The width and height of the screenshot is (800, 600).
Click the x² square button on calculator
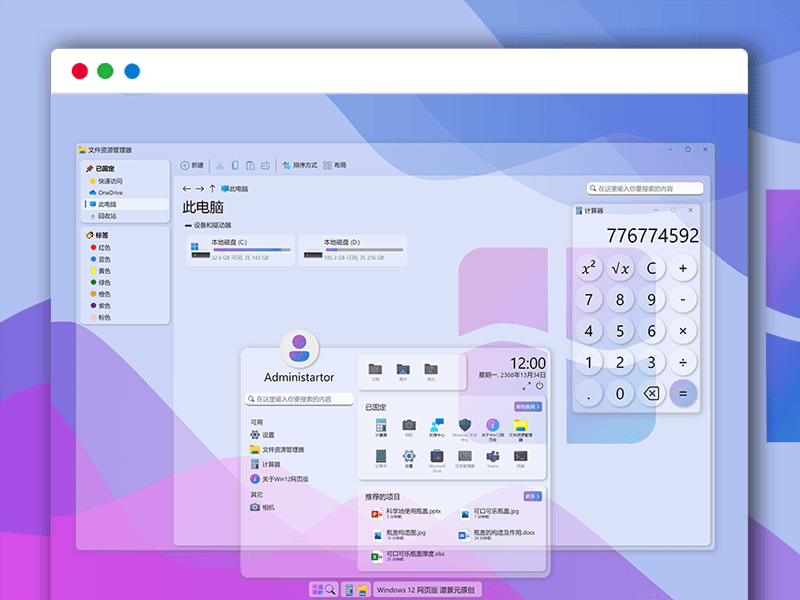[x=589, y=268]
